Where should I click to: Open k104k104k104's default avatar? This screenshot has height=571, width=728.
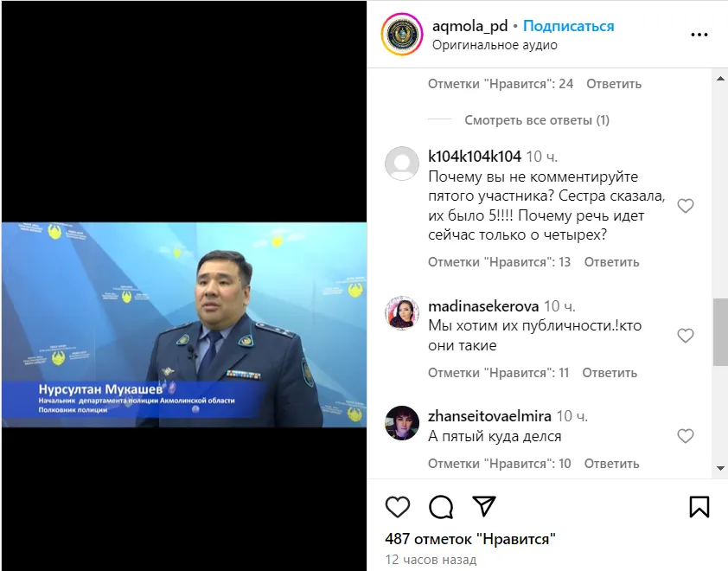click(402, 164)
